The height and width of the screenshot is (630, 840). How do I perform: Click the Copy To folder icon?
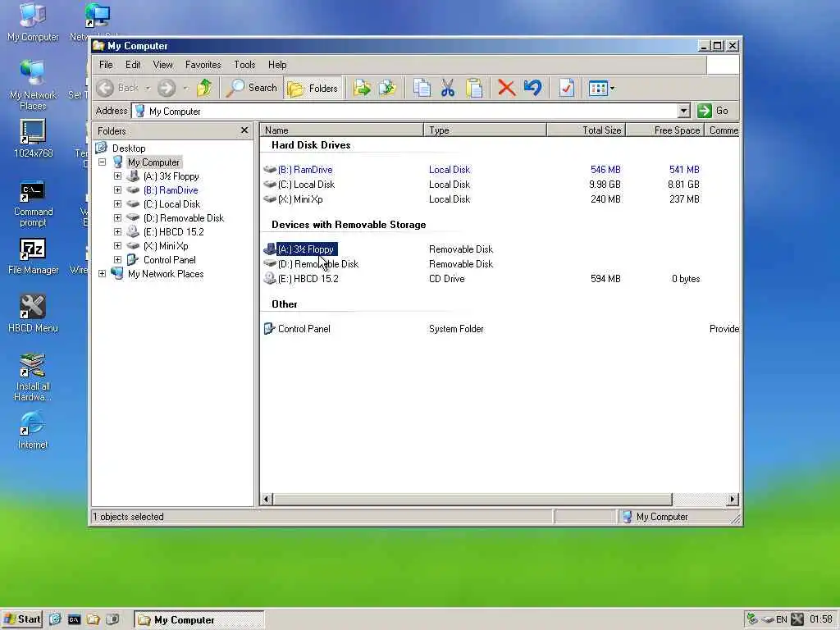point(387,88)
